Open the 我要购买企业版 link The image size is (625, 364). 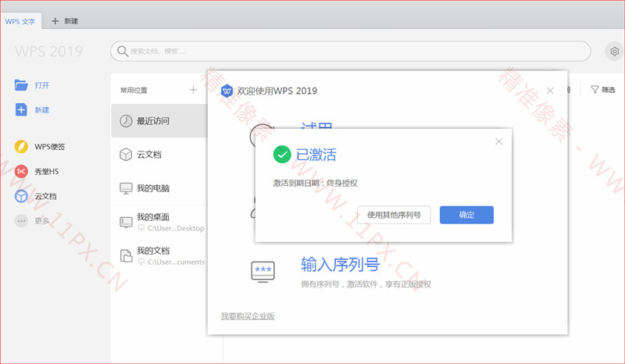pos(248,316)
